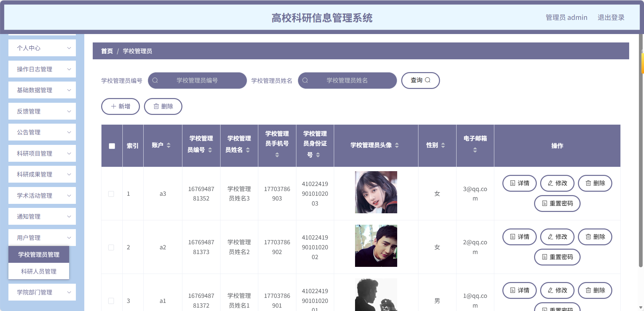Expand the 基础数据管理 menu
Screen dimensions: 644x311
(x=42, y=90)
